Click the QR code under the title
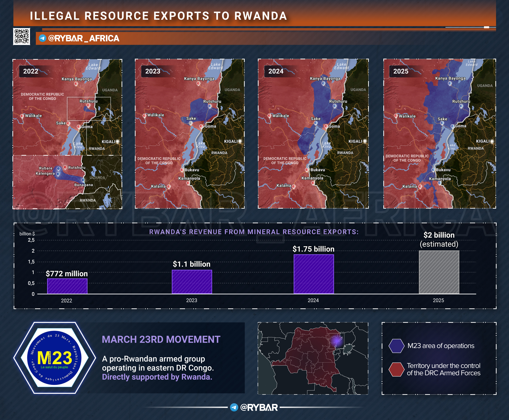Screen dimensions: 509x420 [x=22, y=36]
